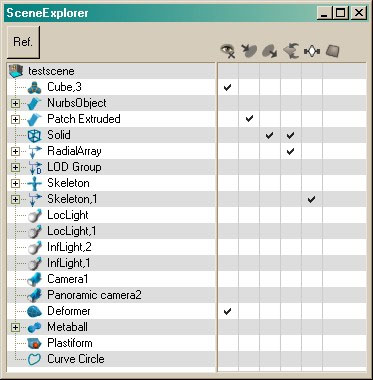
Task: Click the keyframe diamond column header icon
Action: [x=312, y=51]
